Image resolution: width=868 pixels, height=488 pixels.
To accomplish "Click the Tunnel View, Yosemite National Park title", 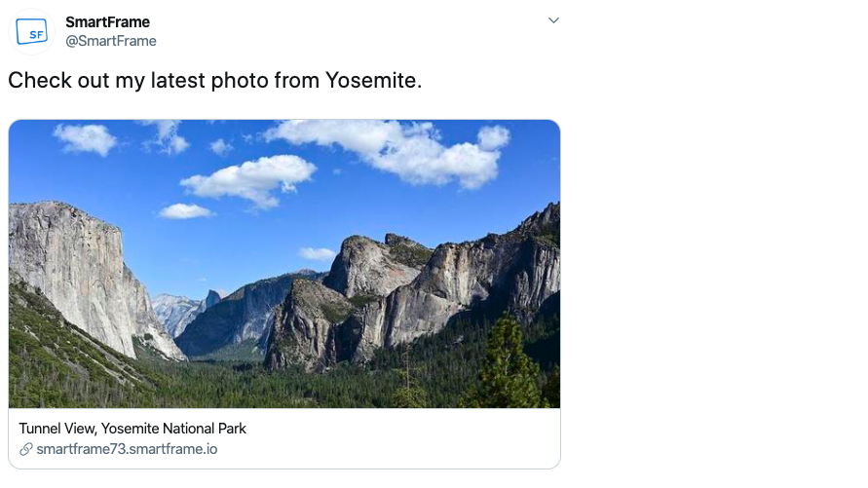I will [132, 429].
